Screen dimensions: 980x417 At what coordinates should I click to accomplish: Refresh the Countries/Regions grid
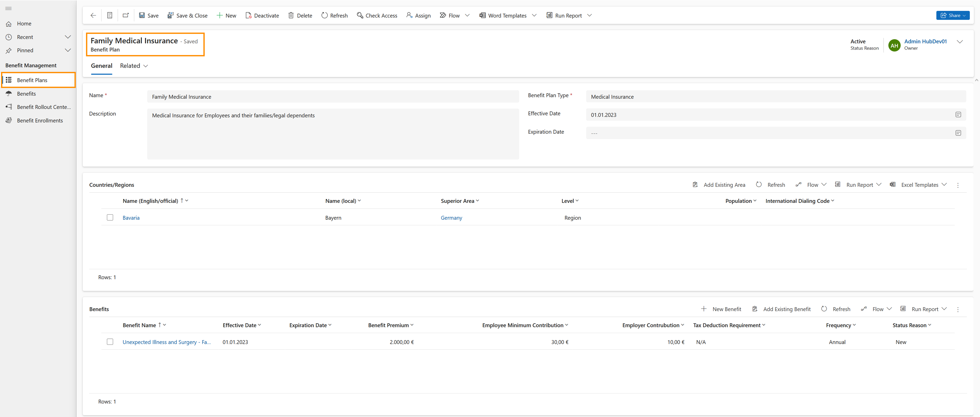770,185
